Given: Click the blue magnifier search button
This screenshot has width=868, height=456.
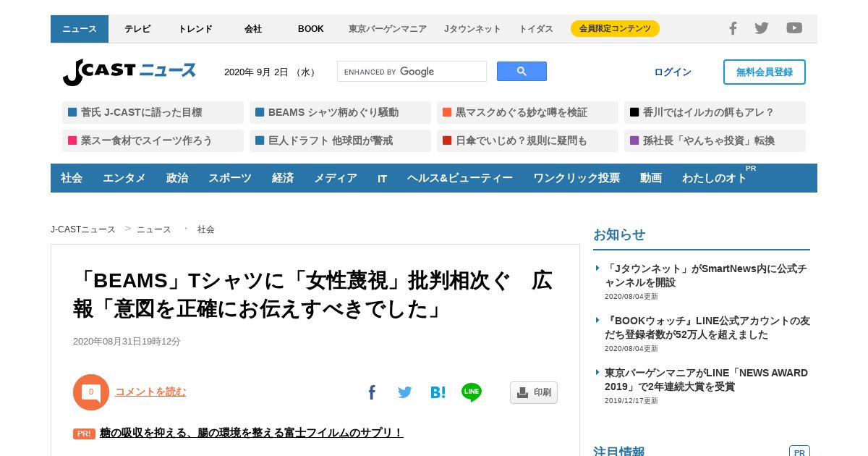Looking at the screenshot, I should (x=522, y=72).
